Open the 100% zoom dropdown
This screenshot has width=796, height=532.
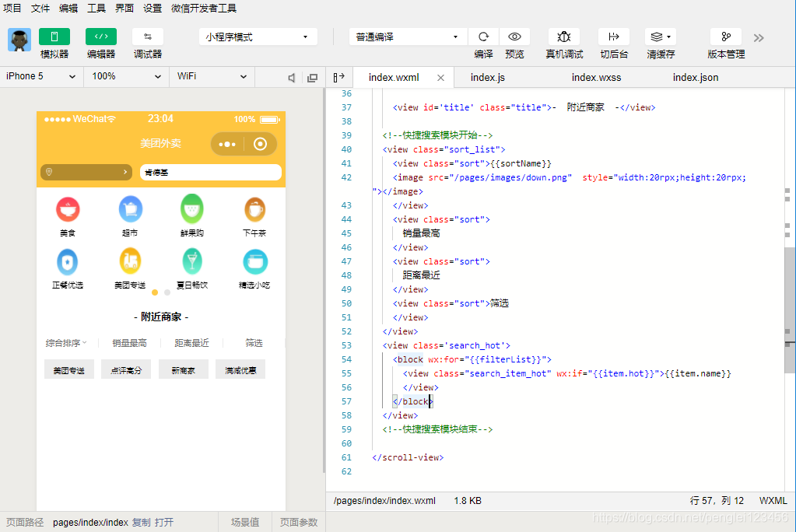(x=126, y=76)
